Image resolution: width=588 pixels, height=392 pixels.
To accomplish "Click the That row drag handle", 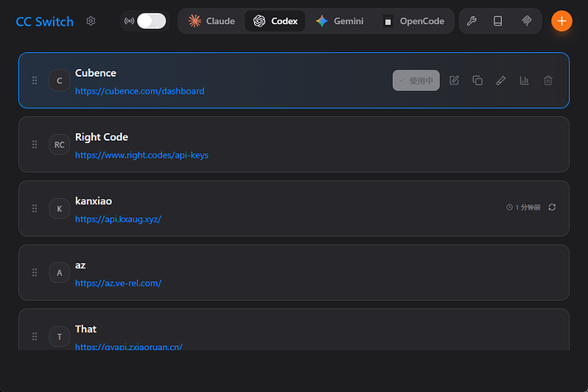I will pos(34,337).
